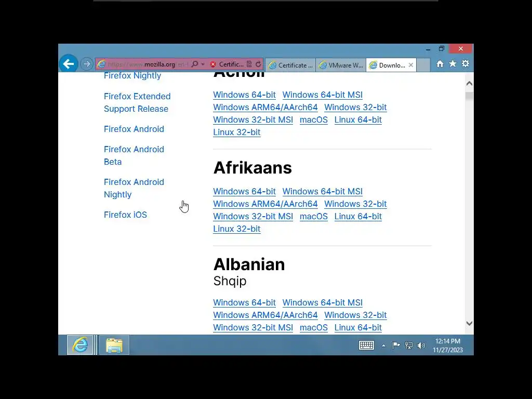Open Internet Explorer from the taskbar
The width and height of the screenshot is (532, 399).
coord(79,345)
